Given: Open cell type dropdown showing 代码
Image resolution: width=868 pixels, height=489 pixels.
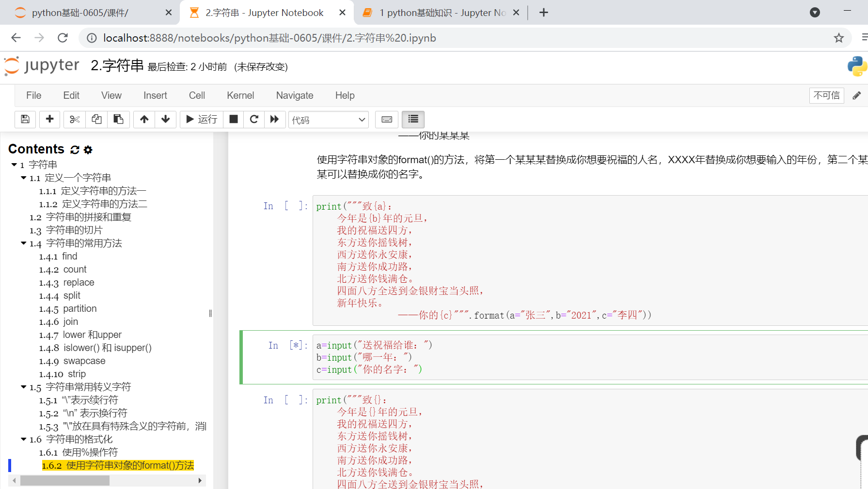Looking at the screenshot, I should click(329, 120).
